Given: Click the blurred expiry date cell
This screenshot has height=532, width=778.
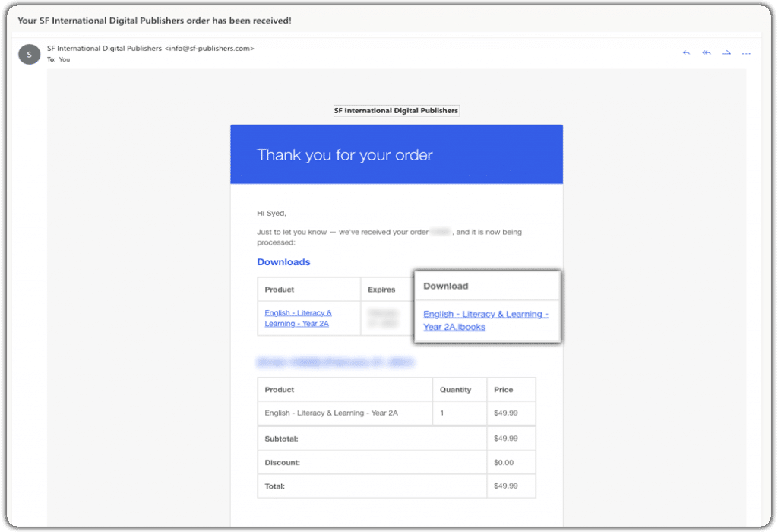Looking at the screenshot, I should [x=383, y=318].
